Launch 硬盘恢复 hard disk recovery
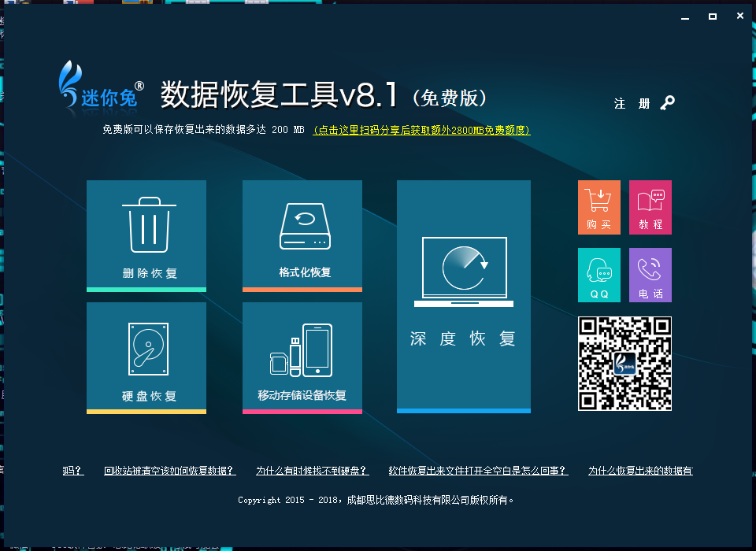This screenshot has width=756, height=551. (x=146, y=358)
